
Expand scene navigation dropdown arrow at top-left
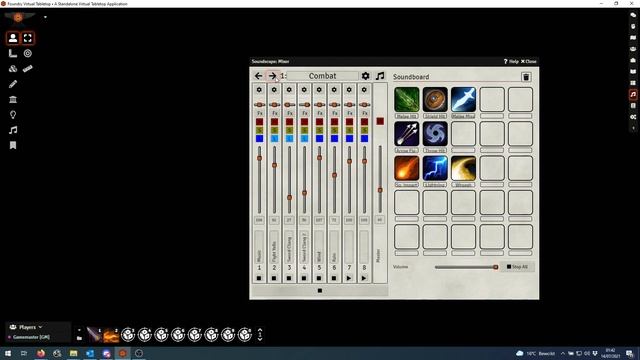tap(45, 17)
